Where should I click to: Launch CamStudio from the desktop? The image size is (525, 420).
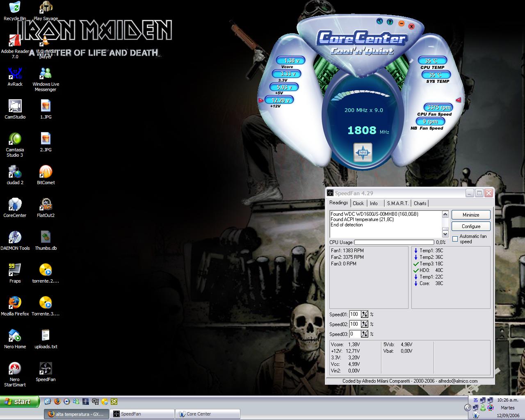(x=15, y=110)
